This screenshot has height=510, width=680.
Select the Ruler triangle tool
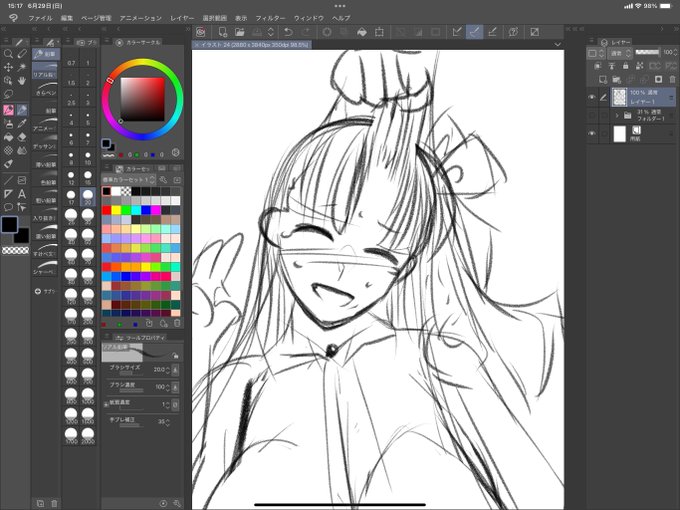click(8, 194)
